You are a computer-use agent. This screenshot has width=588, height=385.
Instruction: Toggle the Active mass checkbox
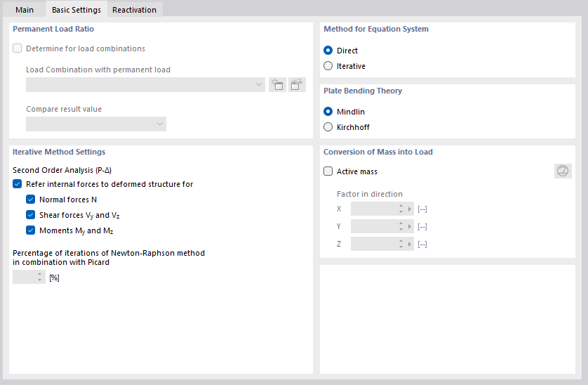(328, 171)
